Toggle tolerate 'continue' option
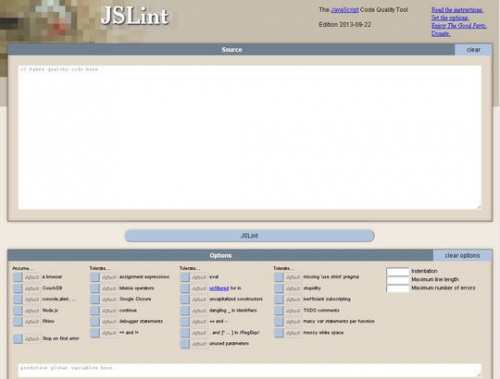This screenshot has height=379, width=500. click(95, 311)
